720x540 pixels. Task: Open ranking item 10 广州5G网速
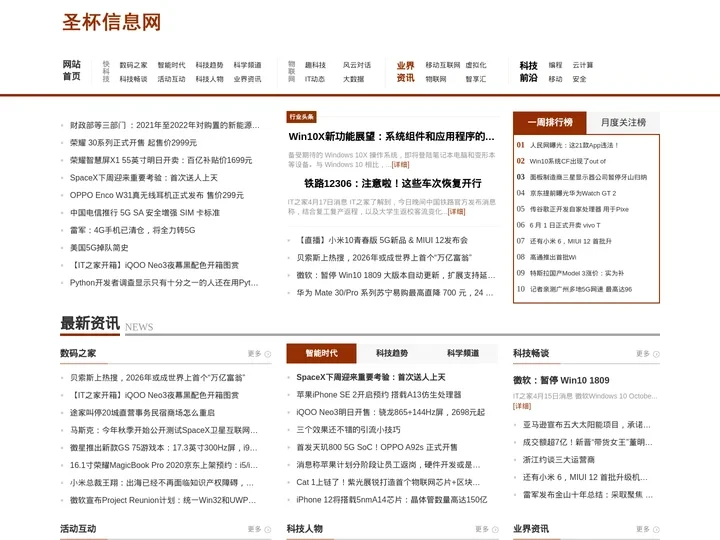[x=581, y=289]
